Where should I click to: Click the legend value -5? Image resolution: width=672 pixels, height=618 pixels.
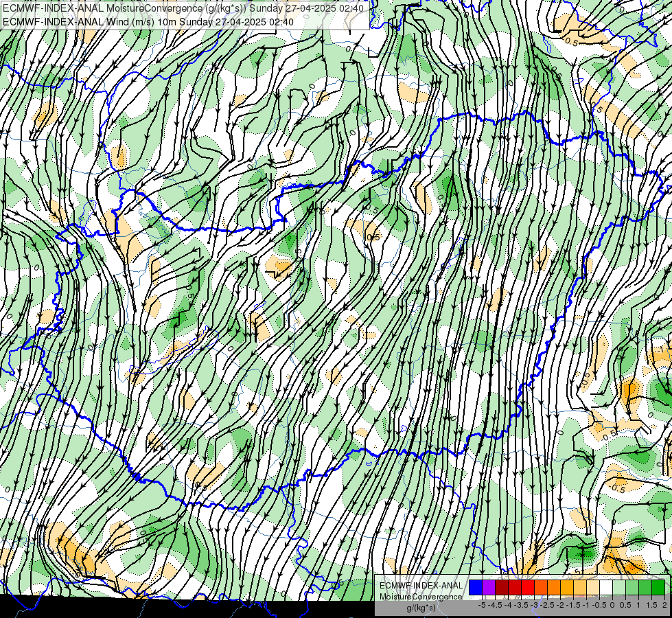pyautogui.click(x=482, y=605)
